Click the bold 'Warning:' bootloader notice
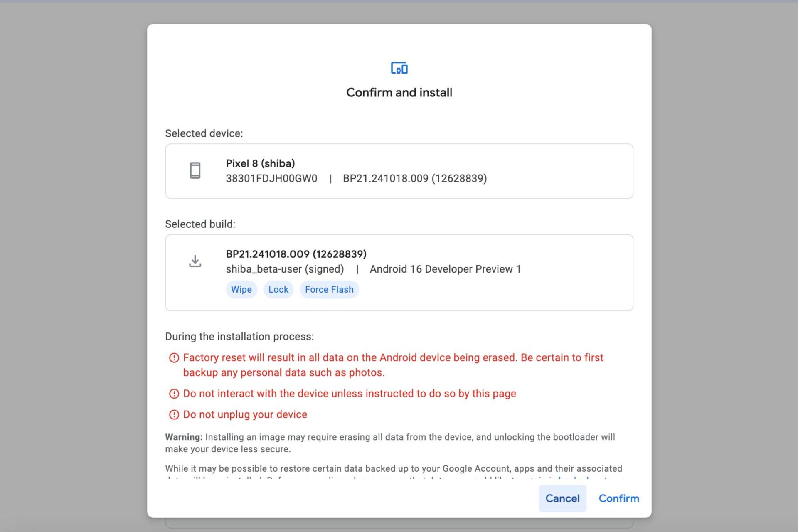 [184, 437]
